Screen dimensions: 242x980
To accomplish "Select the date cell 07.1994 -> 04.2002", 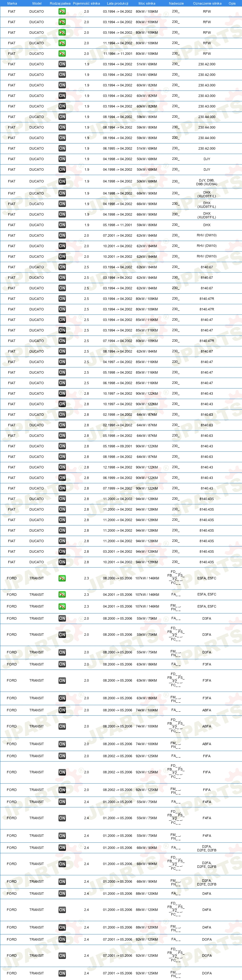I will pos(117,341).
